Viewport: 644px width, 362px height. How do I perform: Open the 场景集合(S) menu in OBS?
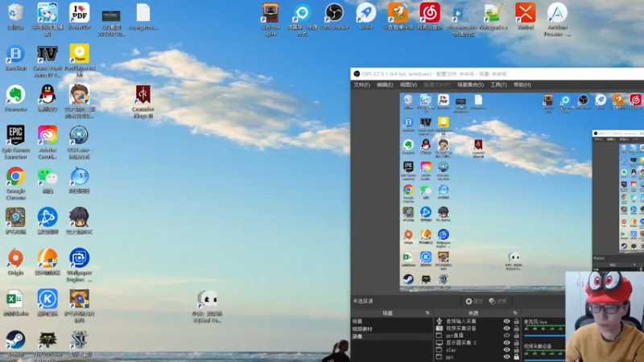pyautogui.click(x=470, y=84)
